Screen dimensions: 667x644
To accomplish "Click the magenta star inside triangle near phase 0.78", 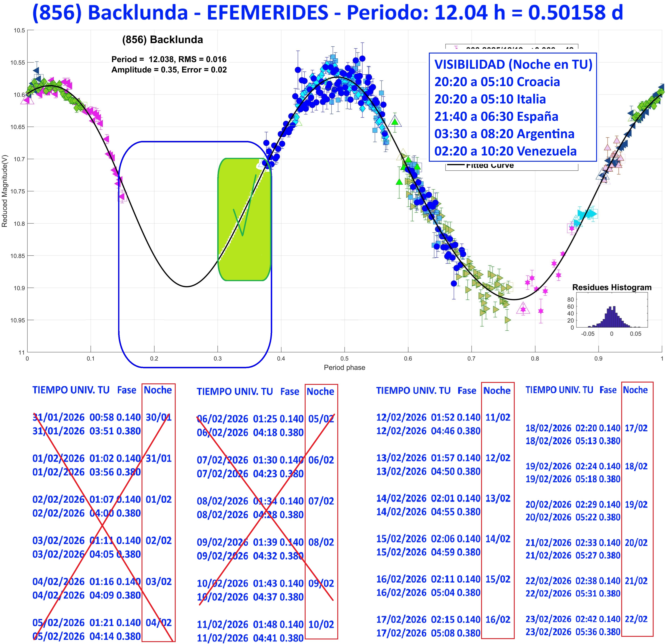I will tap(523, 309).
